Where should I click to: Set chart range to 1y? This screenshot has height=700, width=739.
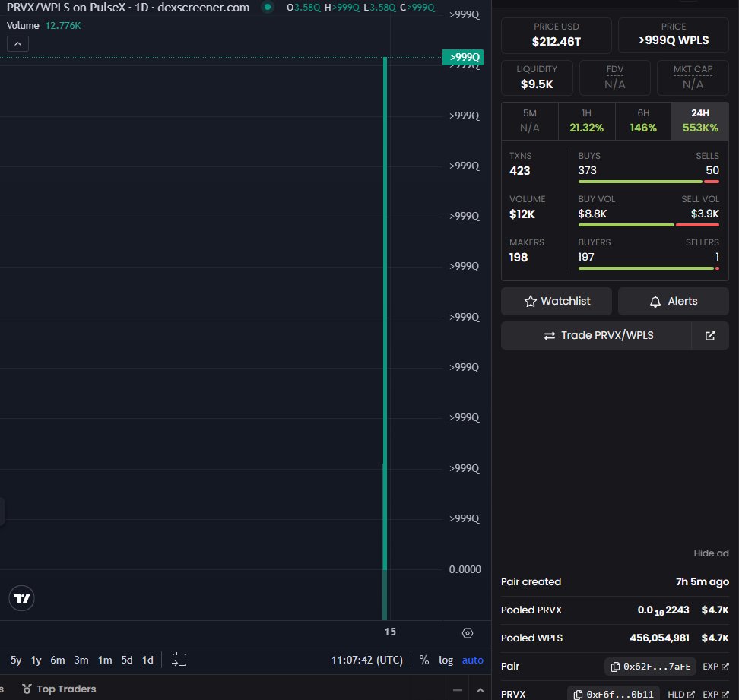click(x=36, y=660)
